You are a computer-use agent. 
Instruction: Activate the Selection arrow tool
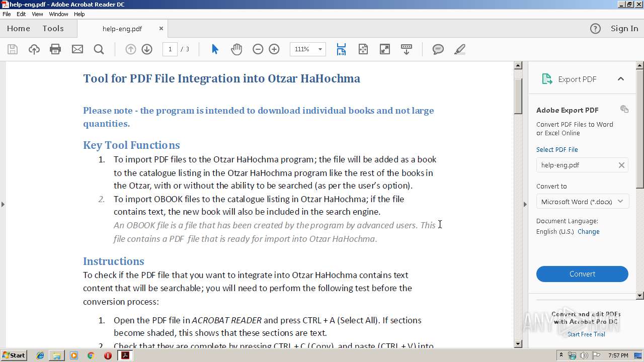click(x=215, y=49)
